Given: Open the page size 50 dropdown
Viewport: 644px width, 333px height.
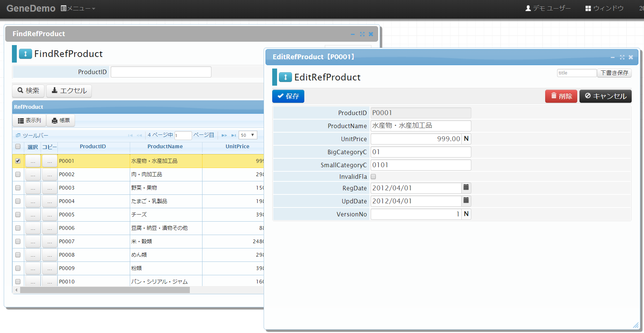Looking at the screenshot, I should click(248, 135).
